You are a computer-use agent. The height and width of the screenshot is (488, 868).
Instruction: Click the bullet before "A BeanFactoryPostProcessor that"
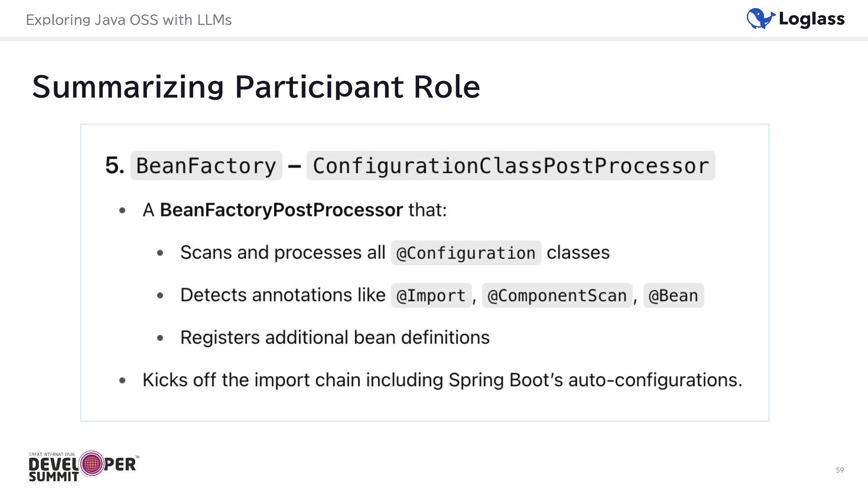[x=122, y=211]
